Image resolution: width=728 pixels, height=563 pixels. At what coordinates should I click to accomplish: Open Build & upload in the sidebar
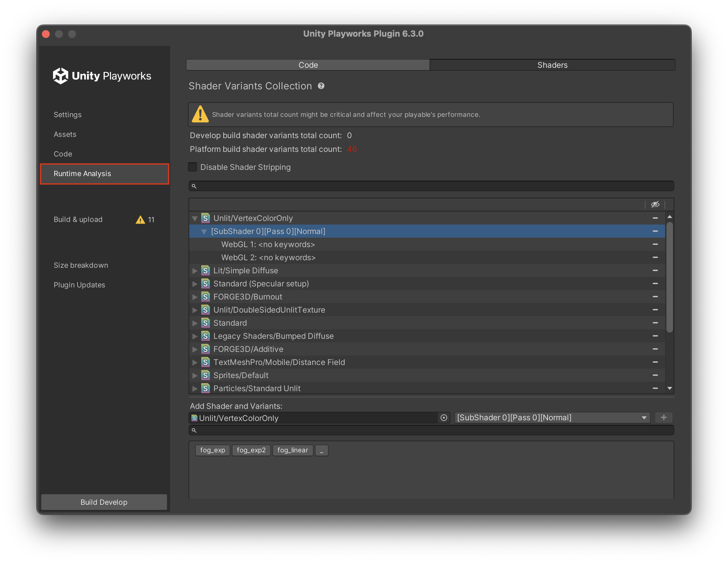click(78, 220)
